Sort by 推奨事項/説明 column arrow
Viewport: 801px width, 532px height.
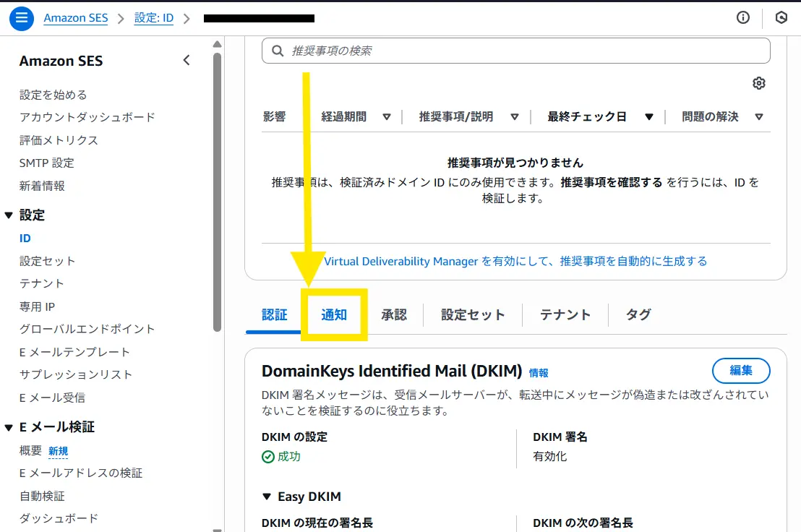coord(515,116)
